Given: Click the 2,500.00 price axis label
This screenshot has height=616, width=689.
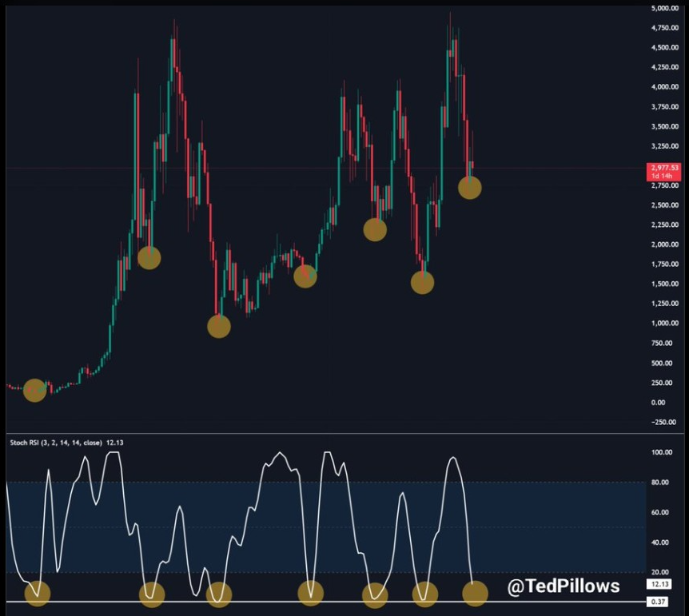Looking at the screenshot, I should click(665, 205).
